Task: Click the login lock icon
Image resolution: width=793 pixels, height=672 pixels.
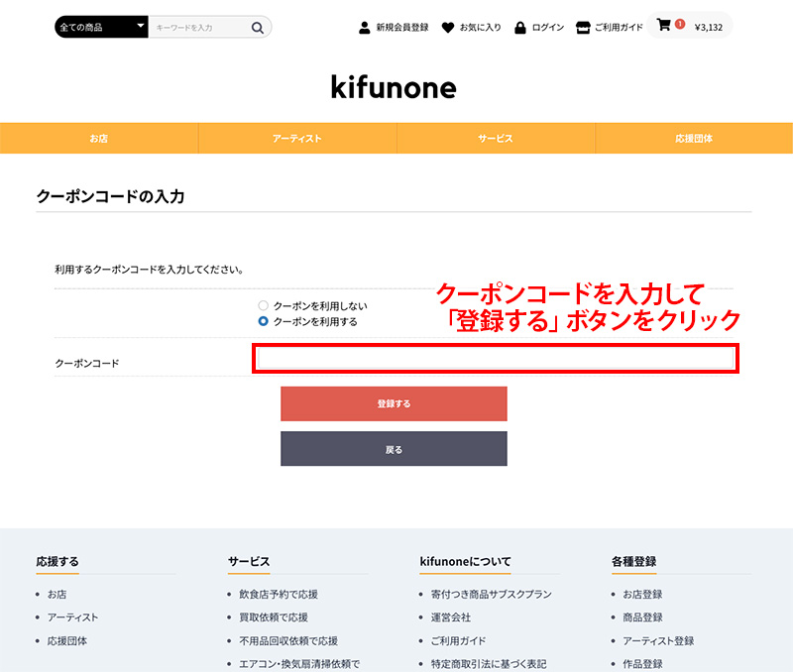Action: [x=519, y=28]
